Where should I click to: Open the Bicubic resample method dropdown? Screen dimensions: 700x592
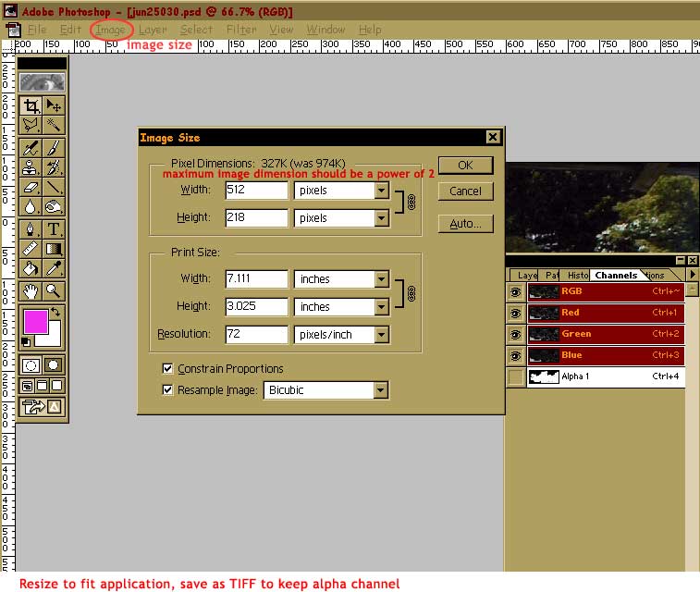point(380,390)
